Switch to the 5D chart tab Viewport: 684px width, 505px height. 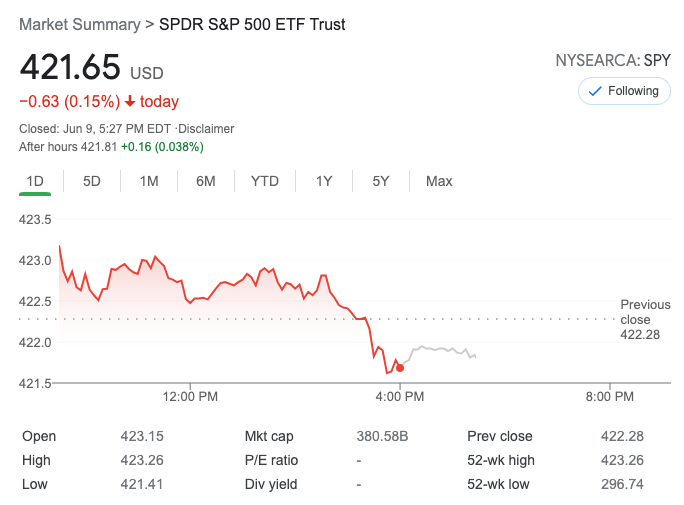(x=92, y=181)
